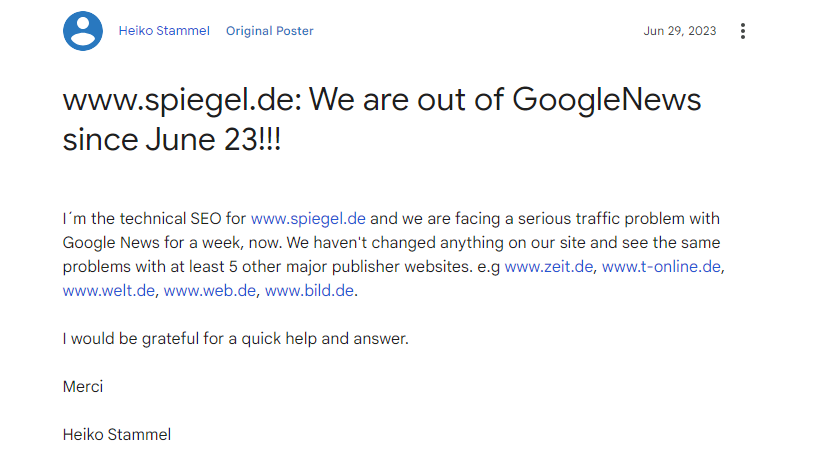This screenshot has height=457, width=827.
Task: Open the www.web.de link
Action: (x=209, y=291)
